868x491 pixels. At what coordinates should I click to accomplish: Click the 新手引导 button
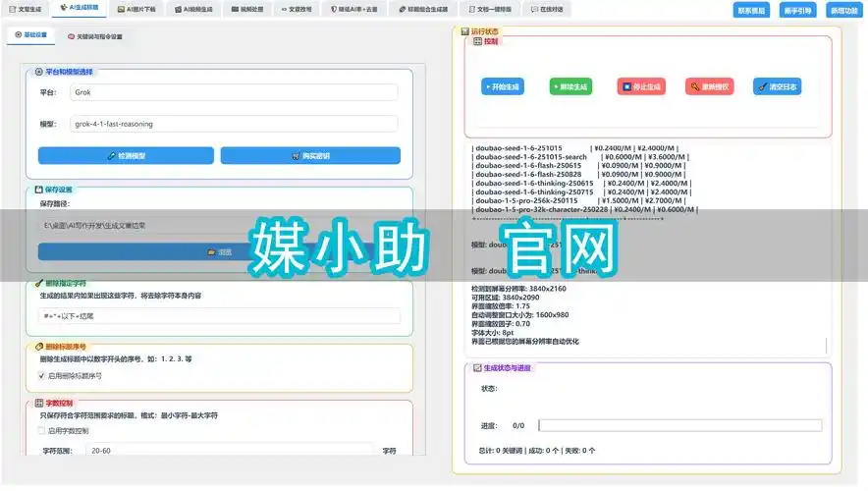point(797,10)
